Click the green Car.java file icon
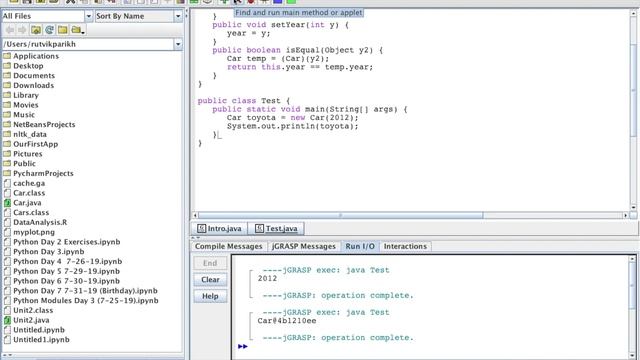Viewport: 640px width, 360px height. (7, 203)
